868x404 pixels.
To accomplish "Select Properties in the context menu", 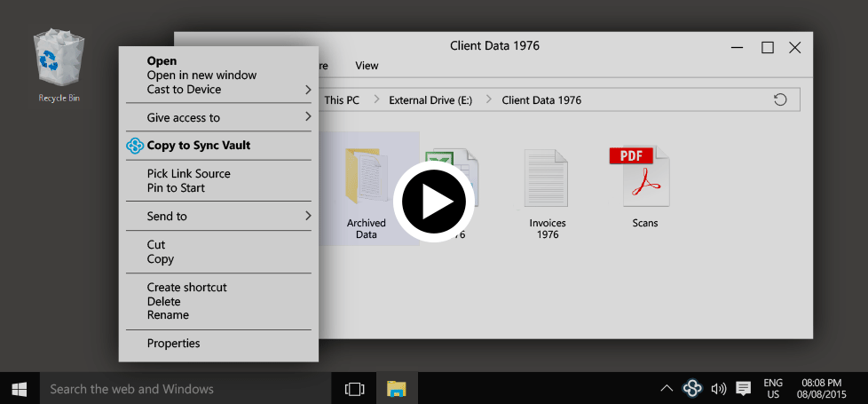I will click(174, 344).
